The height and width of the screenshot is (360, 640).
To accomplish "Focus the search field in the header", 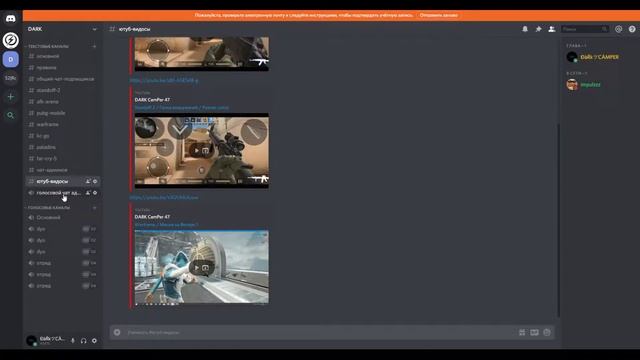I will (584, 29).
